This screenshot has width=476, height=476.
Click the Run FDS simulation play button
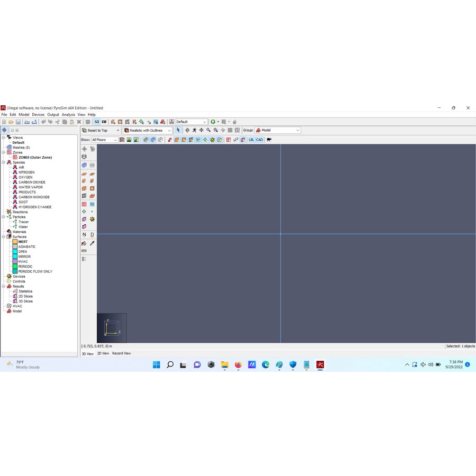tap(213, 122)
